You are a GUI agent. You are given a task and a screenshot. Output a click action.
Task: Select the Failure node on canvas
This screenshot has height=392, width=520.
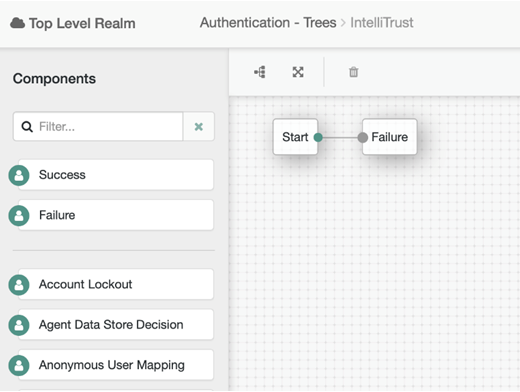pos(390,137)
